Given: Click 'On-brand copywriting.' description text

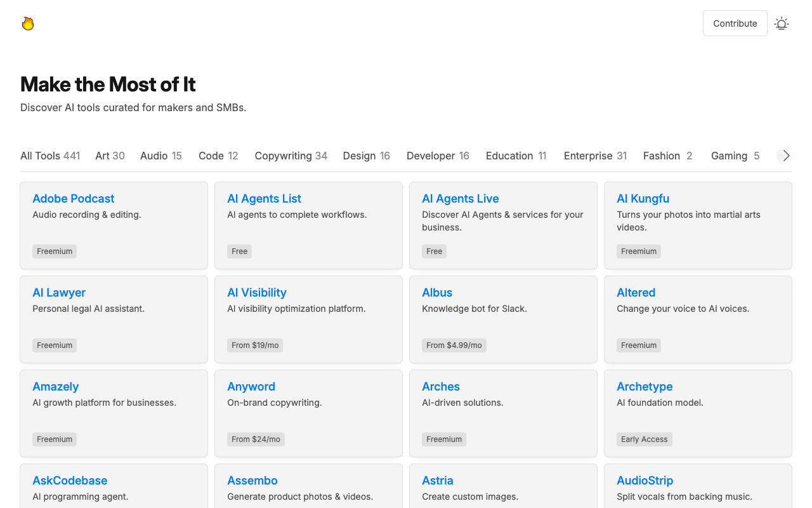Looking at the screenshot, I should click(x=275, y=403).
